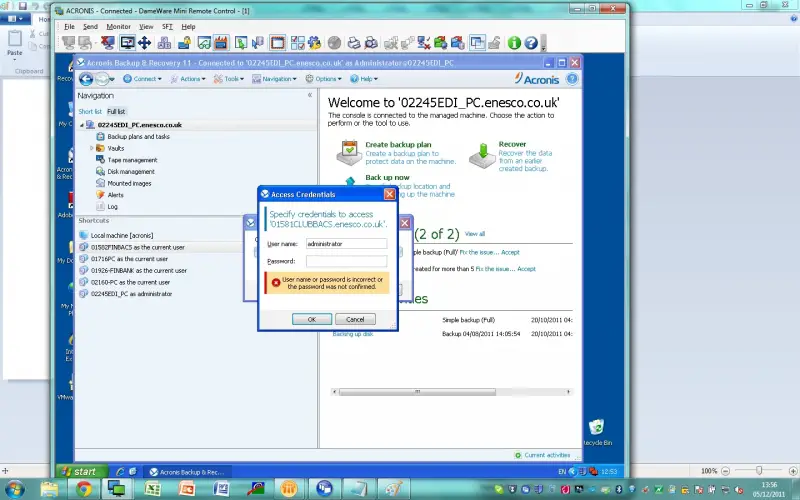
Task: Open the SFT menu in DameWare
Action: click(x=167, y=27)
